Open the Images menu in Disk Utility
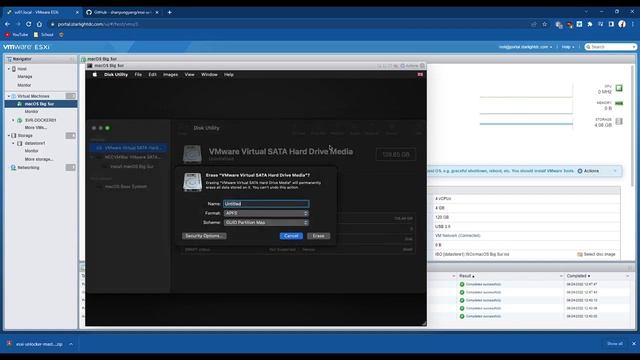The width and height of the screenshot is (640, 360). pos(170,75)
